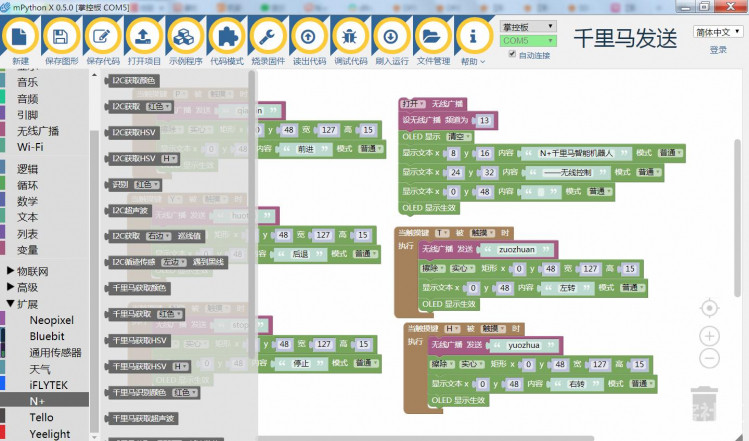The image size is (749, 441).
Task: Click the 新建 new file icon
Action: pyautogui.click(x=20, y=37)
